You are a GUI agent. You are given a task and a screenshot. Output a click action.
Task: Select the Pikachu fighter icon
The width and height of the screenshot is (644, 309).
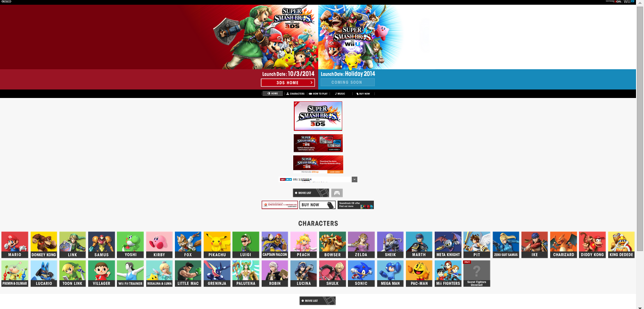217,244
